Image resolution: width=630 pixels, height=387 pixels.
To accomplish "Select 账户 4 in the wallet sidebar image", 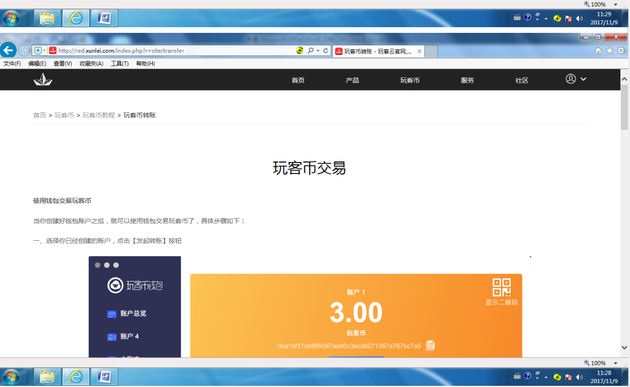I will 123,336.
